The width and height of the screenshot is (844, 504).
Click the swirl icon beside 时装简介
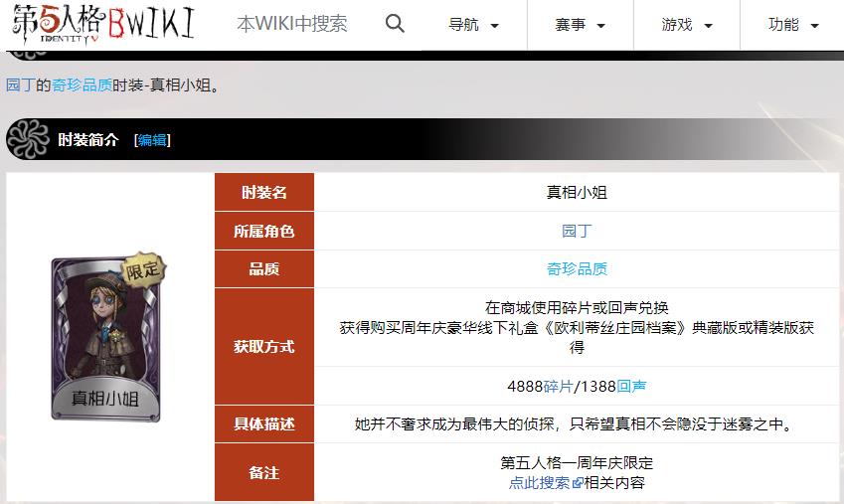click(x=28, y=139)
